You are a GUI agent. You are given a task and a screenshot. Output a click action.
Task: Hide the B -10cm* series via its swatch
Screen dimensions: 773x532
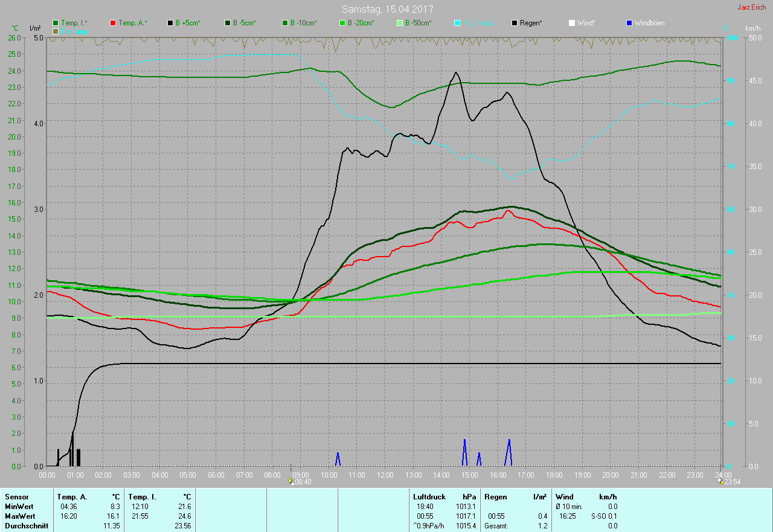coord(285,23)
